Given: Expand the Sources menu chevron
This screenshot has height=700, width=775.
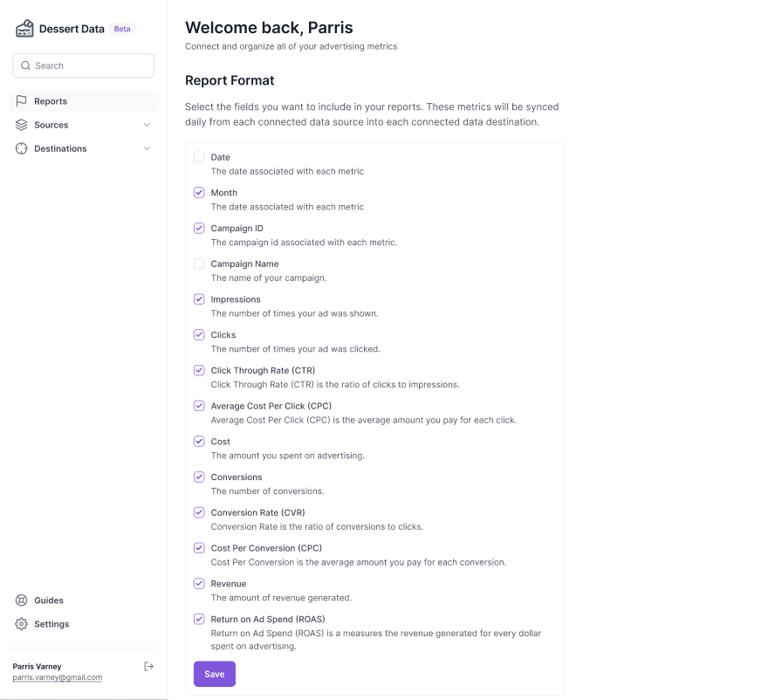Looking at the screenshot, I should click(x=147, y=125).
